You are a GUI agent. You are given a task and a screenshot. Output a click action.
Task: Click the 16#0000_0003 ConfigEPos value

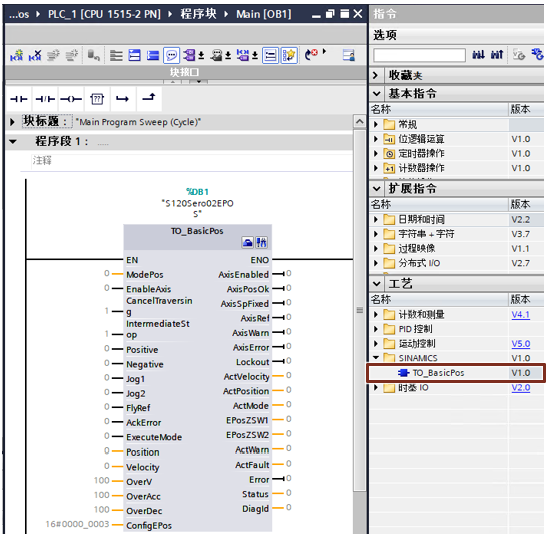point(77,524)
